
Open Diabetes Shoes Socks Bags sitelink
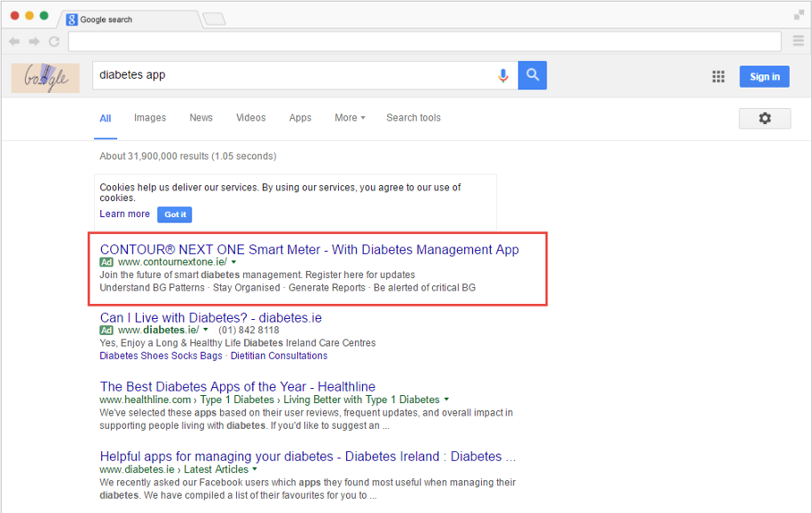[161, 356]
